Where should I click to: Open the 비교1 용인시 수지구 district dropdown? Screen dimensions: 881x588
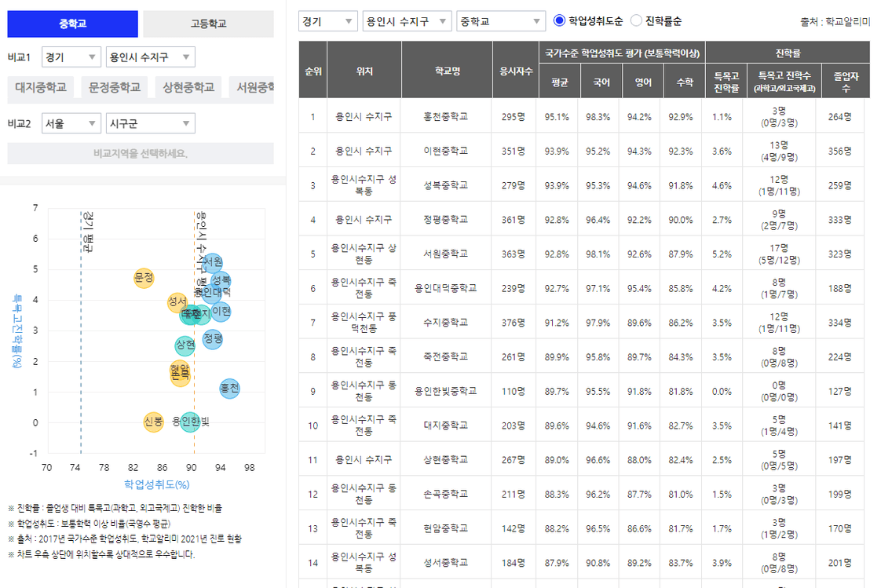(151, 57)
